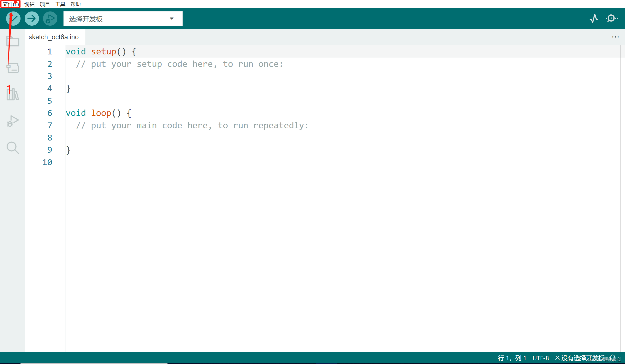Expand the 选择开发板 board selector dropdown

coord(123,19)
